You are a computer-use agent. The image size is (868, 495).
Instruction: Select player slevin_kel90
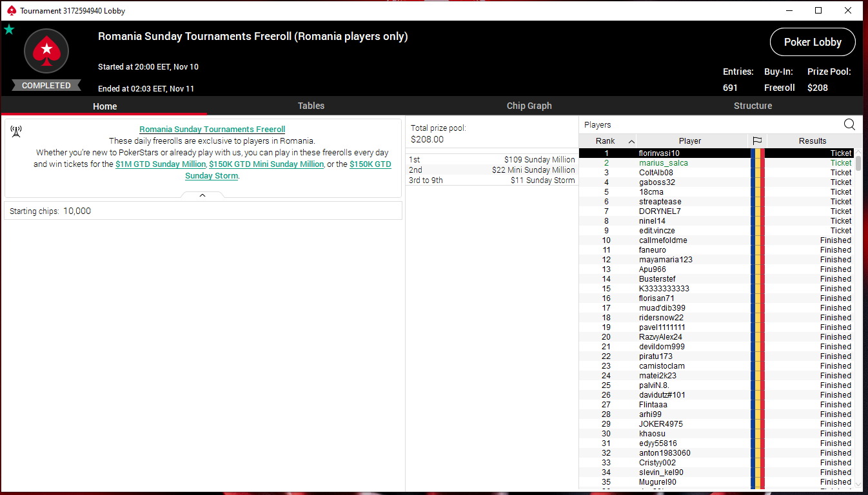click(716, 472)
